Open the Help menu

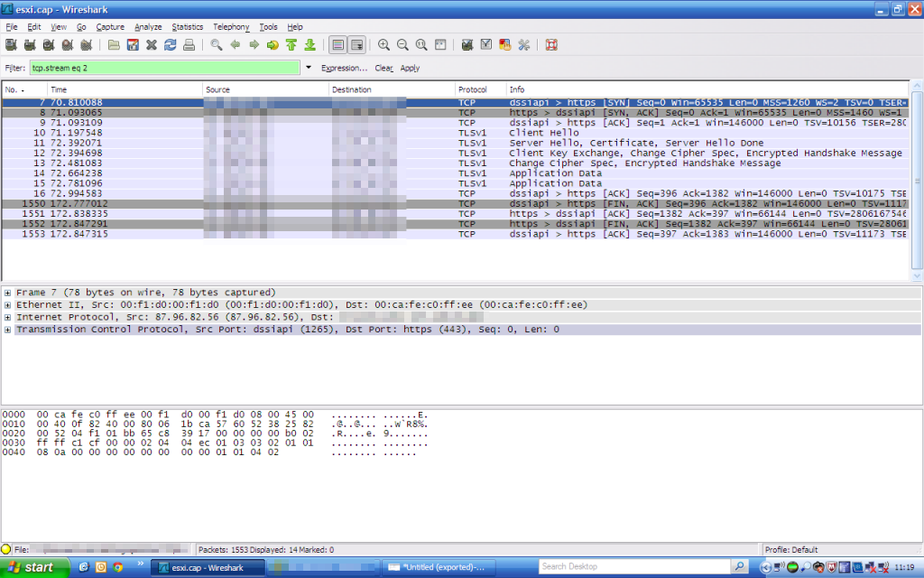tap(295, 26)
